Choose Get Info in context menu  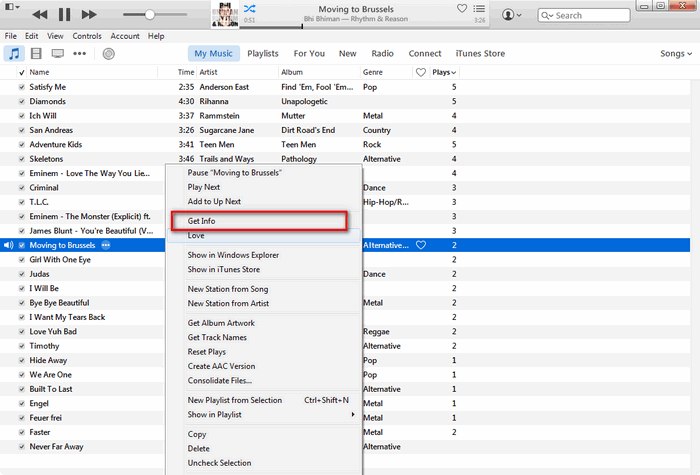(263, 221)
